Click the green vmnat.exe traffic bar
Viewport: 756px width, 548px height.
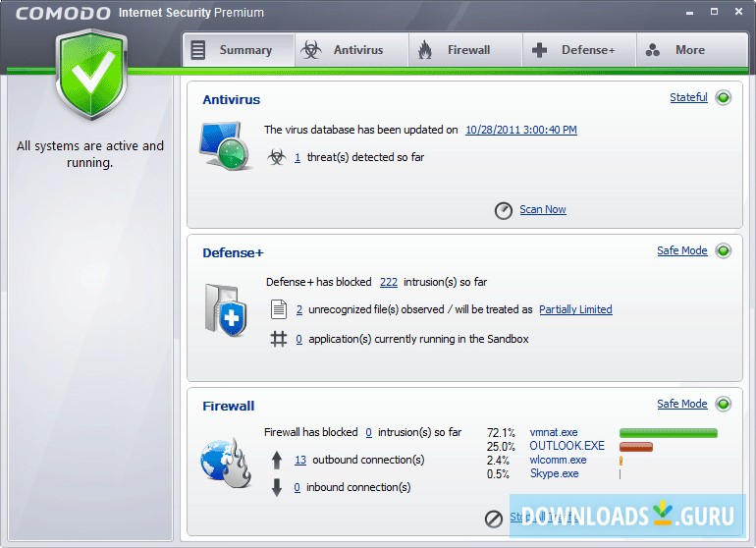[x=669, y=433]
